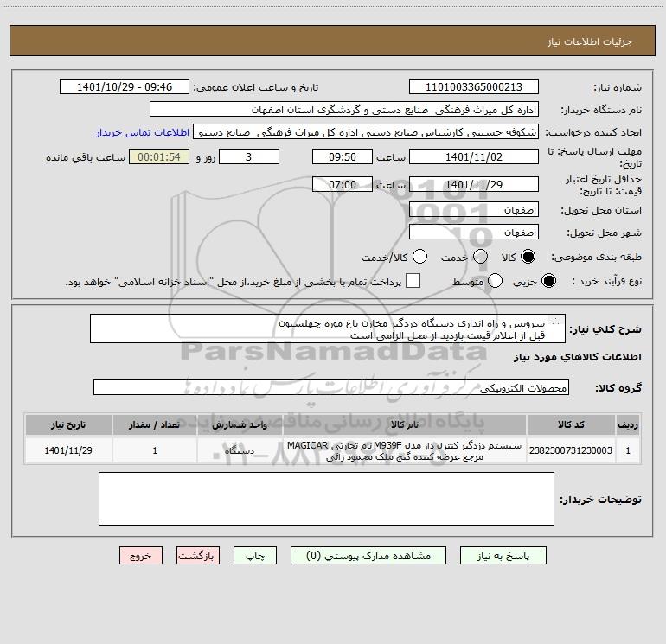The height and width of the screenshot is (644, 666).
Task: Click the validity time field 07:00
Action: pos(343,184)
